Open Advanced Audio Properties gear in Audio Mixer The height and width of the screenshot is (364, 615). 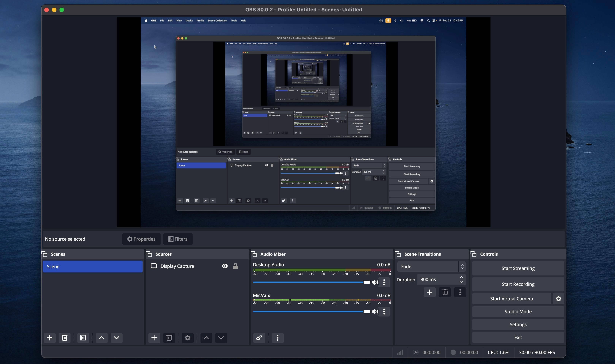[x=259, y=338]
